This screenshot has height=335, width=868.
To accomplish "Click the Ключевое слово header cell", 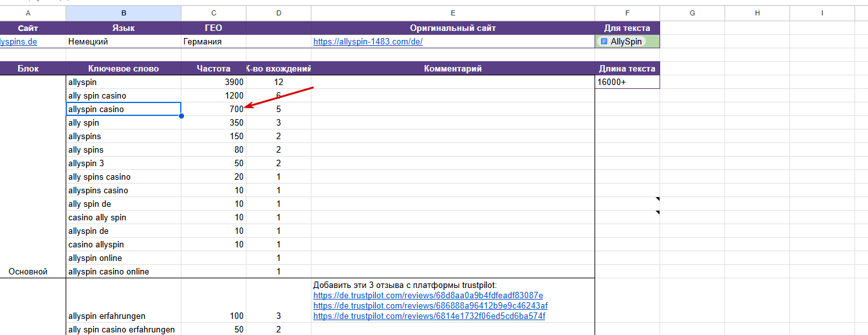I will pos(124,68).
